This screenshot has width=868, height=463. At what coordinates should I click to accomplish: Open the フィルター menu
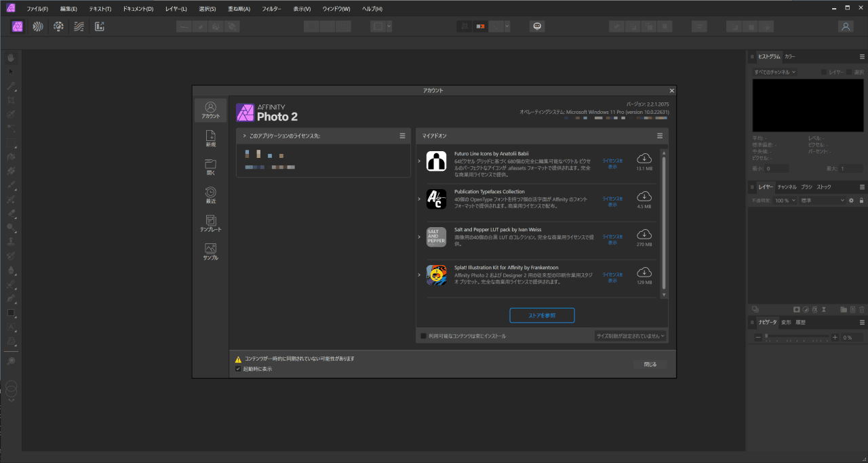pos(271,9)
